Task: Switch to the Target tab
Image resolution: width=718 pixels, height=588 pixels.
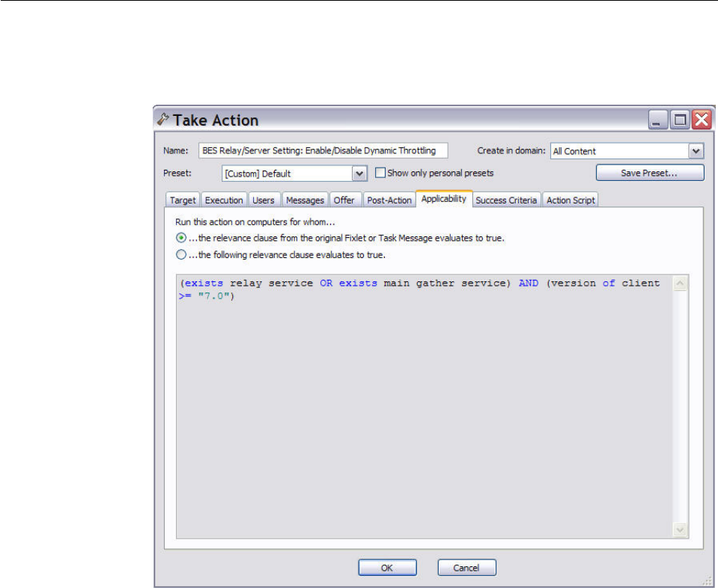Action: click(183, 200)
